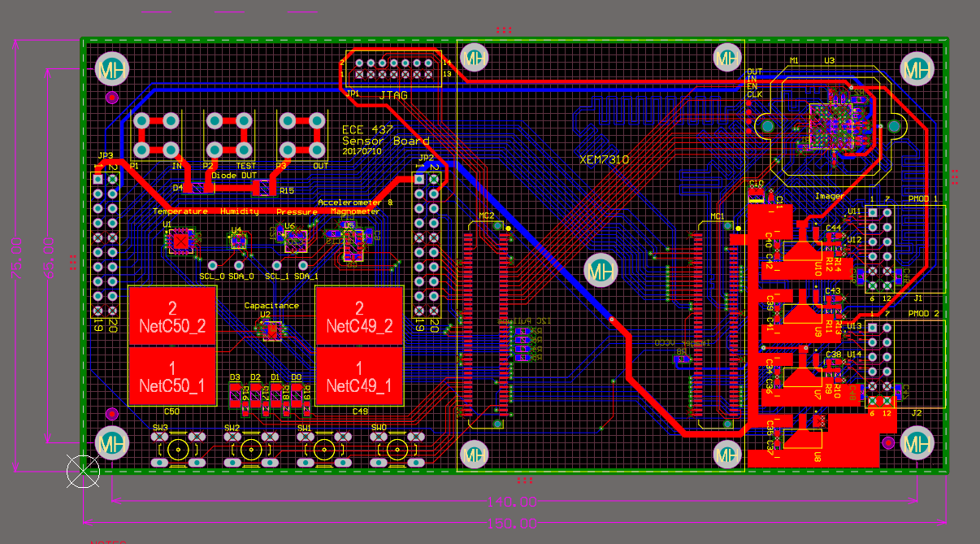
Task: Click the NetC49_1 capacitor pad
Action: click(359, 376)
